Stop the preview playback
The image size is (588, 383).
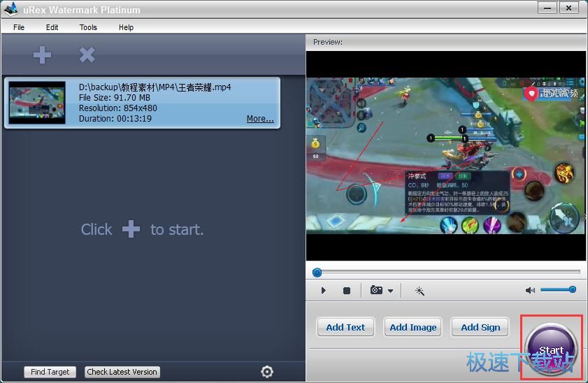pos(347,291)
